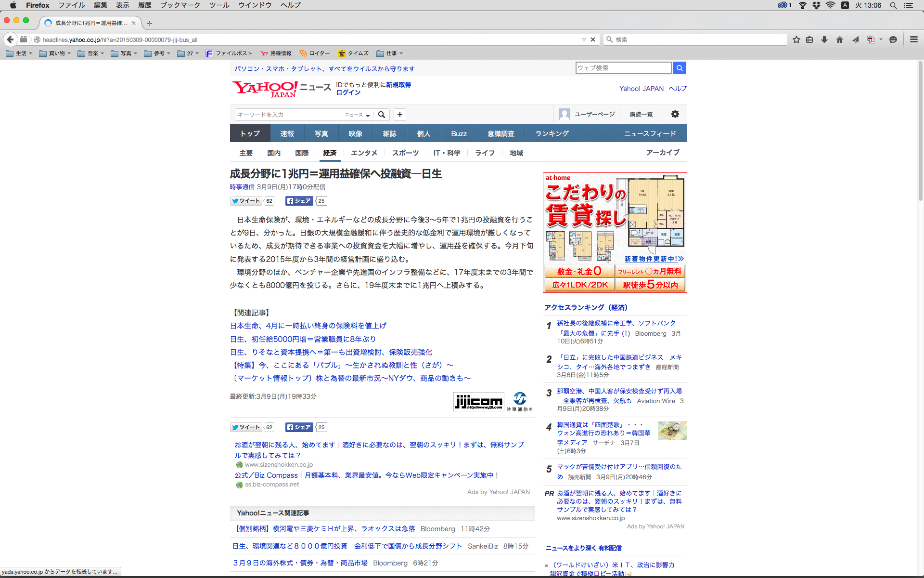The width and height of the screenshot is (924, 578).
Task: Stop page loading with X button
Action: coord(593,39)
